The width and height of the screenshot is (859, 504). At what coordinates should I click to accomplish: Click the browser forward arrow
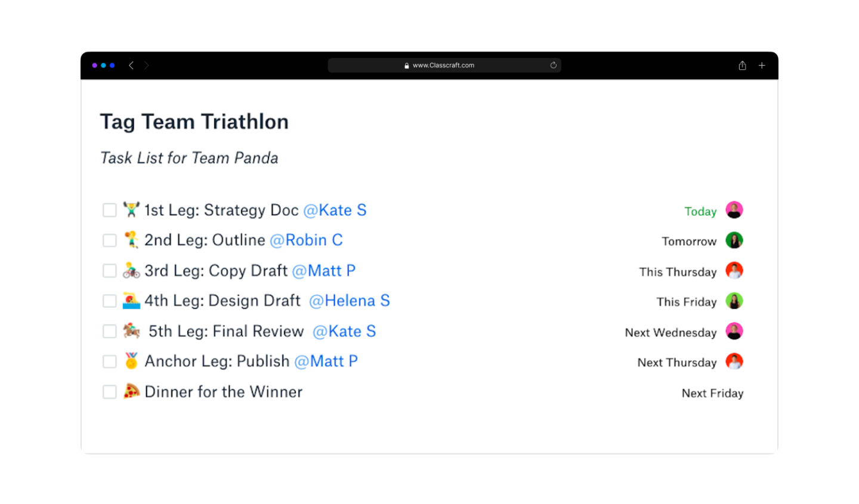(x=146, y=66)
